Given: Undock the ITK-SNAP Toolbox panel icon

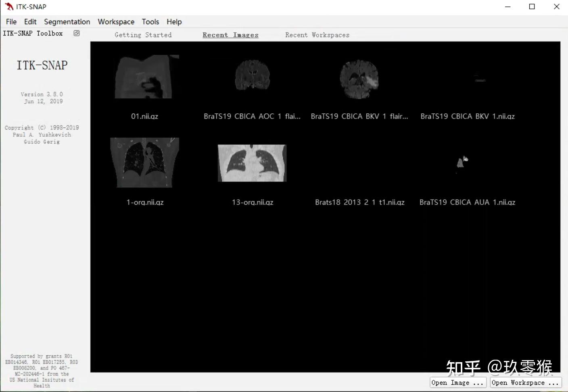Looking at the screenshot, I should coord(77,33).
